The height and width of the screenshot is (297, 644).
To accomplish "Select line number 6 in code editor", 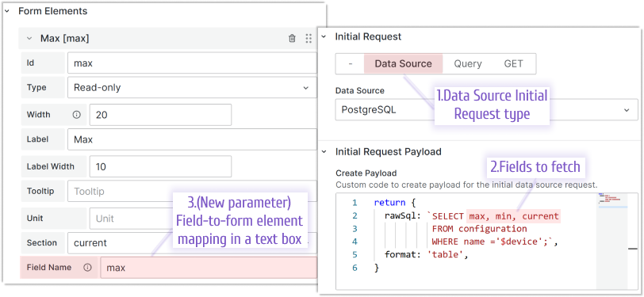I will pos(355,268).
